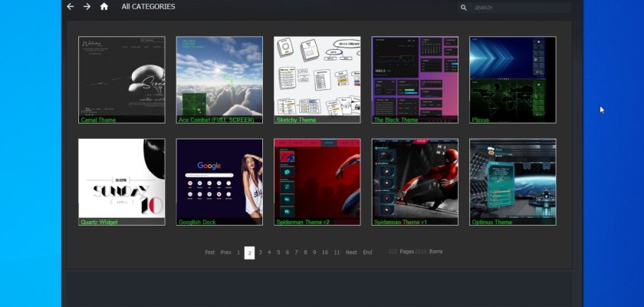
Task: Click the forward arrow navigation icon
Action: [87, 7]
